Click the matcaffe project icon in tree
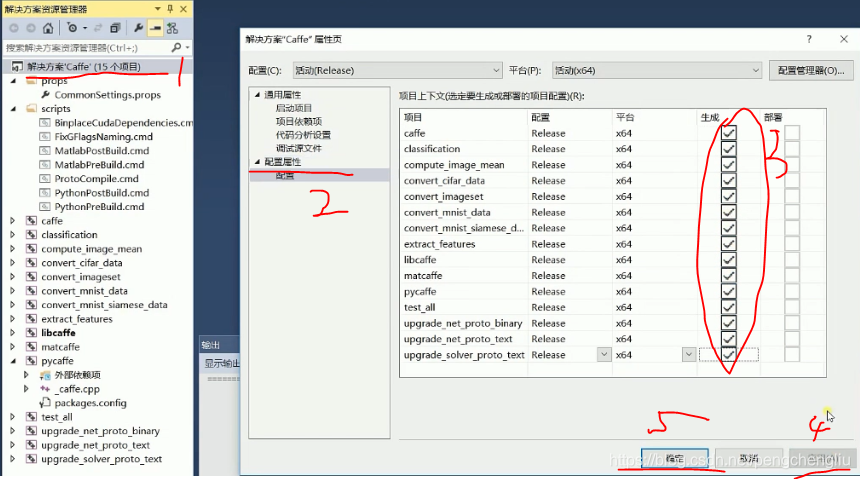Screen dimensions: 860x479 32,347
